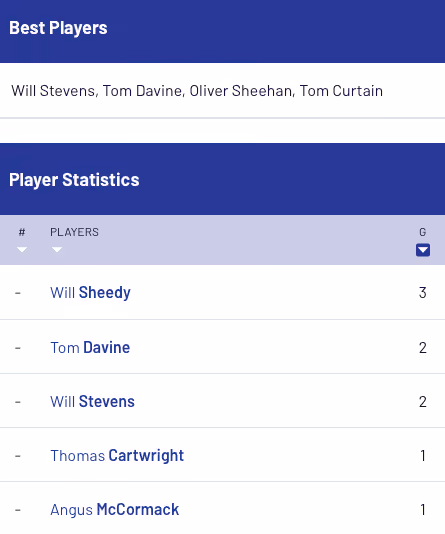Click the PLAYERS column header label

74,232
